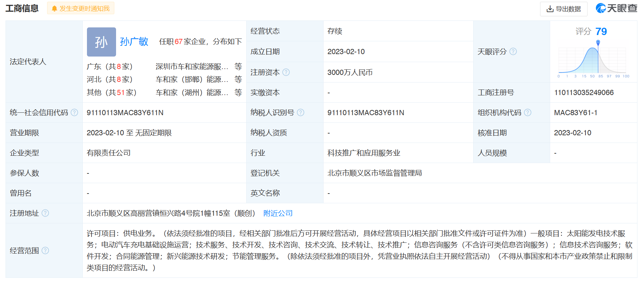
Task: Click the help icon beside 纳税人识别号
Action: click(301, 112)
